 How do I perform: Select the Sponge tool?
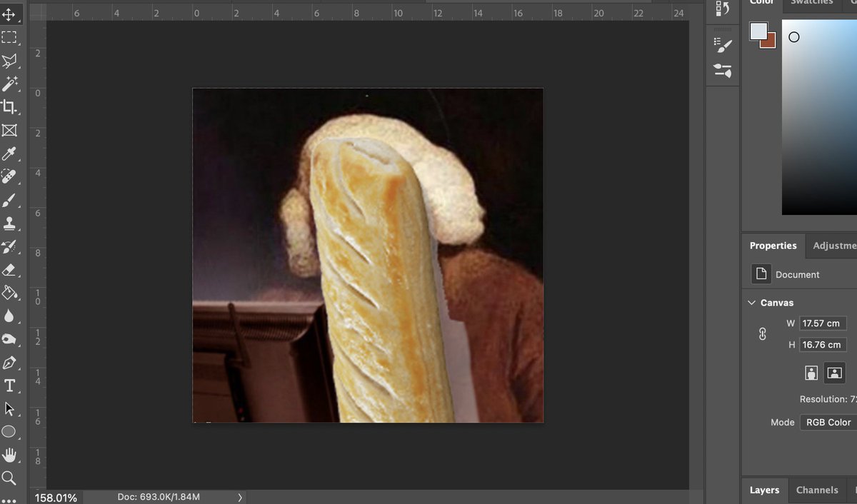[x=9, y=339]
